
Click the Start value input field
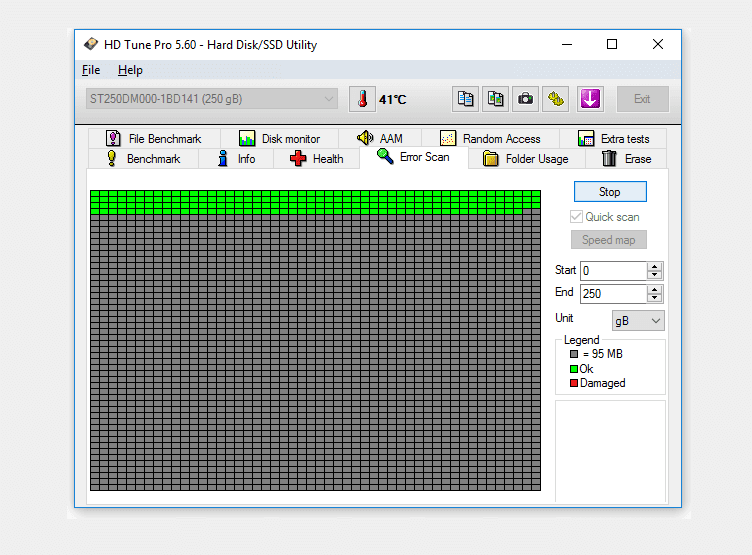(613, 271)
